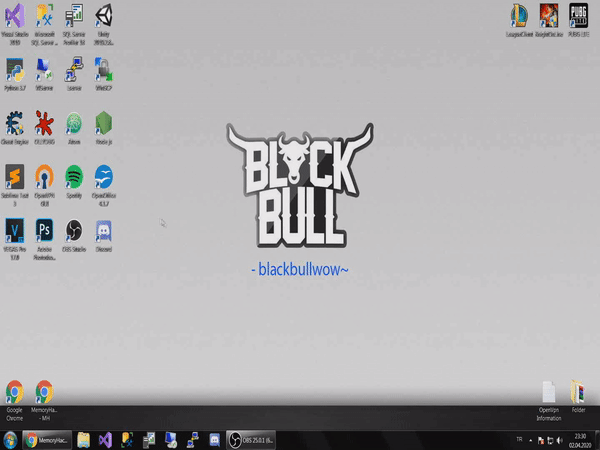Select the MemoryHa... - MH Chrome shortcut
600x450 pixels.
[44, 401]
